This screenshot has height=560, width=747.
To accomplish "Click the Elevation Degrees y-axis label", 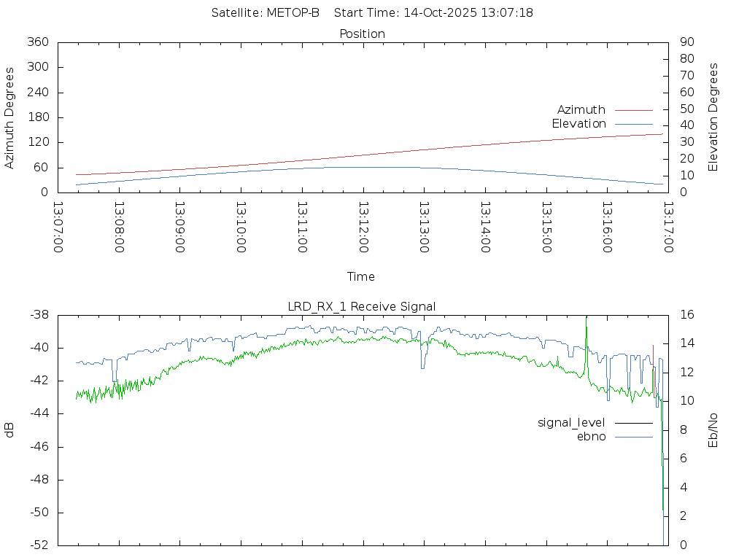I will tap(713, 117).
